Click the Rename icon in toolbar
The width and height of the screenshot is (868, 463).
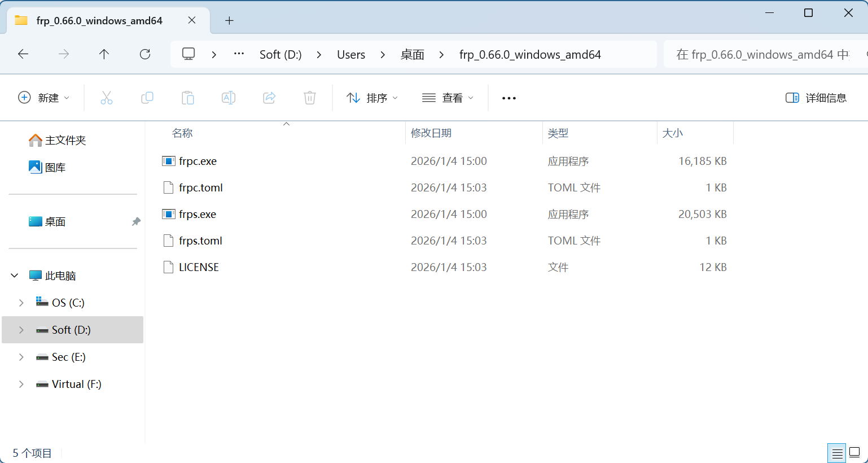229,98
